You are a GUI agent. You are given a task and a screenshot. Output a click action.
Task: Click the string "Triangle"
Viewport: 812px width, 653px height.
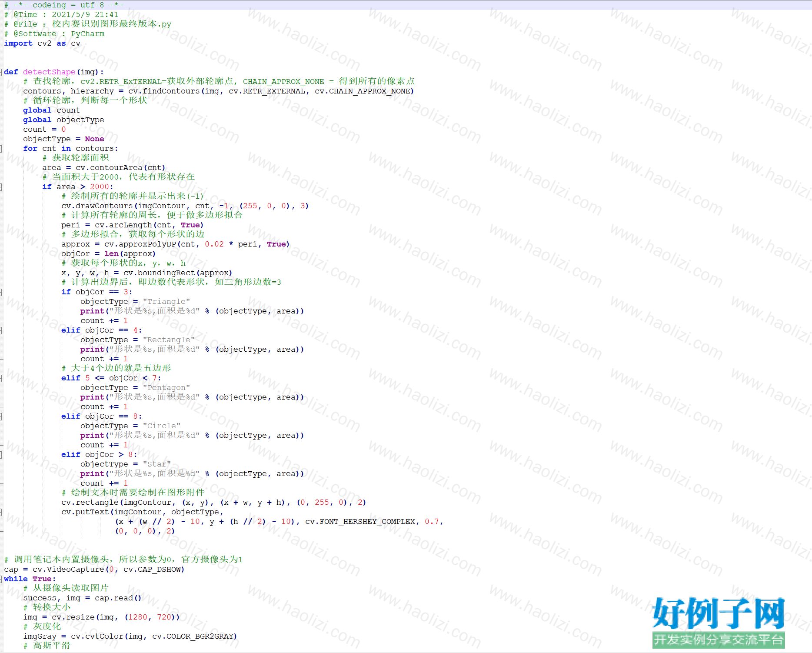coord(166,302)
